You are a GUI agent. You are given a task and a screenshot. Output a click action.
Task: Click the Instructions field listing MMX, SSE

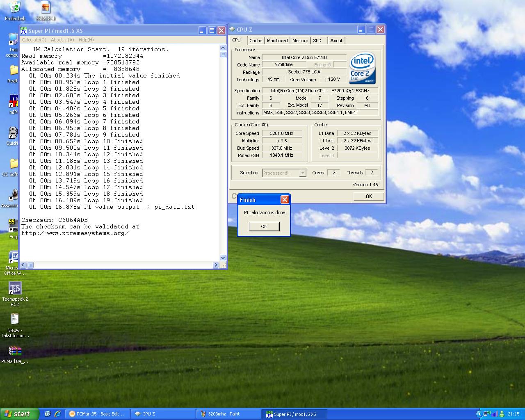(x=320, y=112)
